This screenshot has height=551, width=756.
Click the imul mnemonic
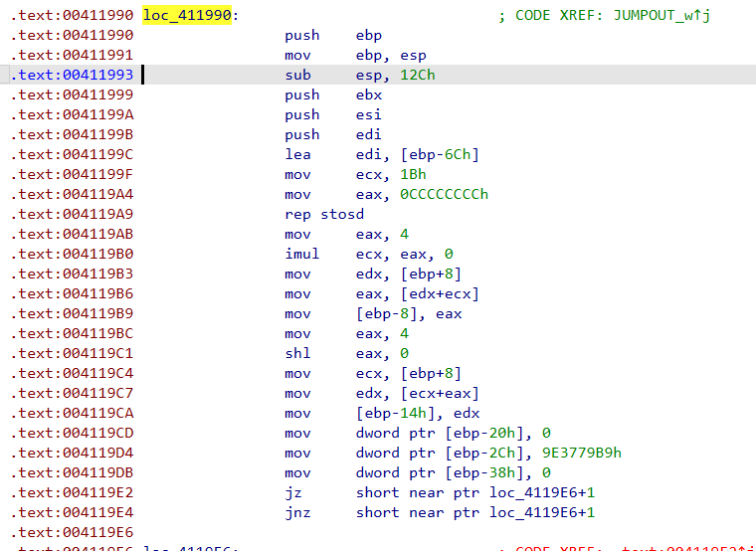tap(302, 254)
